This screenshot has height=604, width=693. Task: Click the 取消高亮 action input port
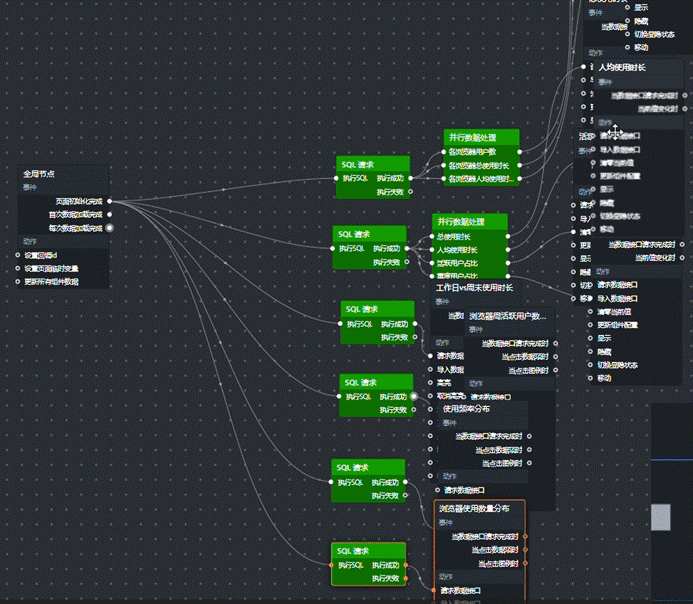(x=430, y=396)
